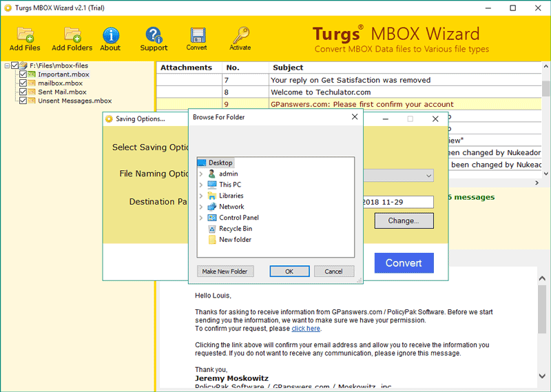
Task: Click the Activate key icon
Action: coord(241,35)
